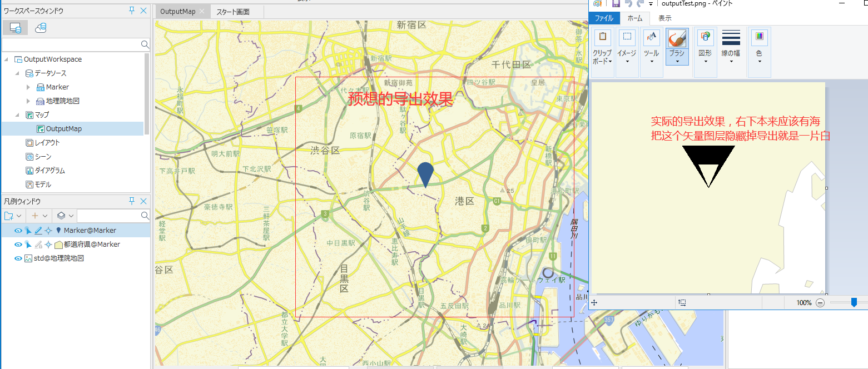
Task: Click Paint's undo icon in quick access toolbar
Action: pyautogui.click(x=628, y=3)
